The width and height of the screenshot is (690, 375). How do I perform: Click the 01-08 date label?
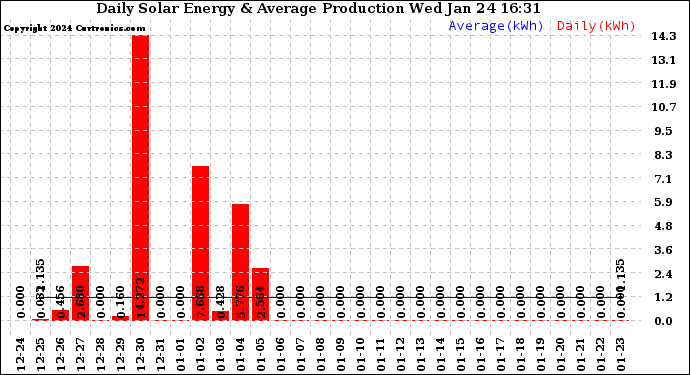tap(321, 355)
